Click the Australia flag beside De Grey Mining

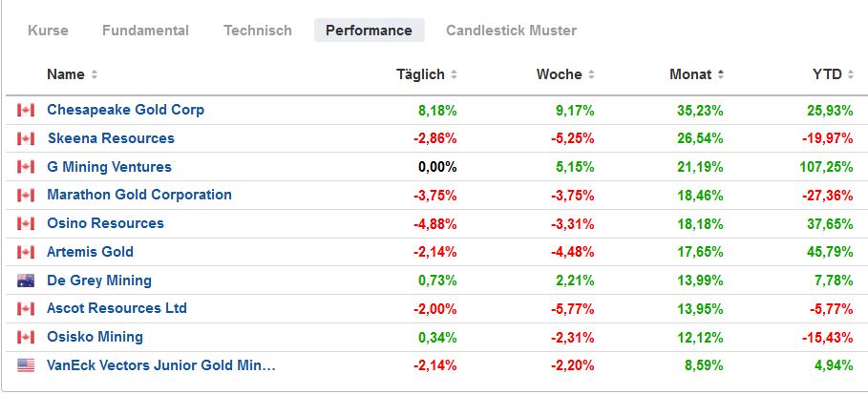25,281
